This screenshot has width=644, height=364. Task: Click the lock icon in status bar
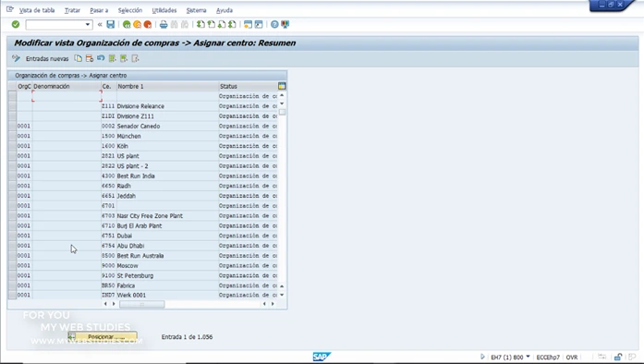click(618, 357)
